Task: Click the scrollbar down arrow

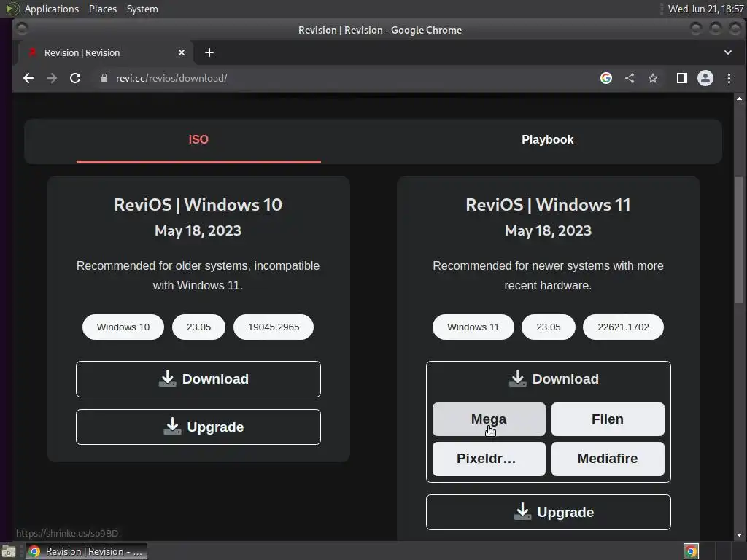Action: 739,535
